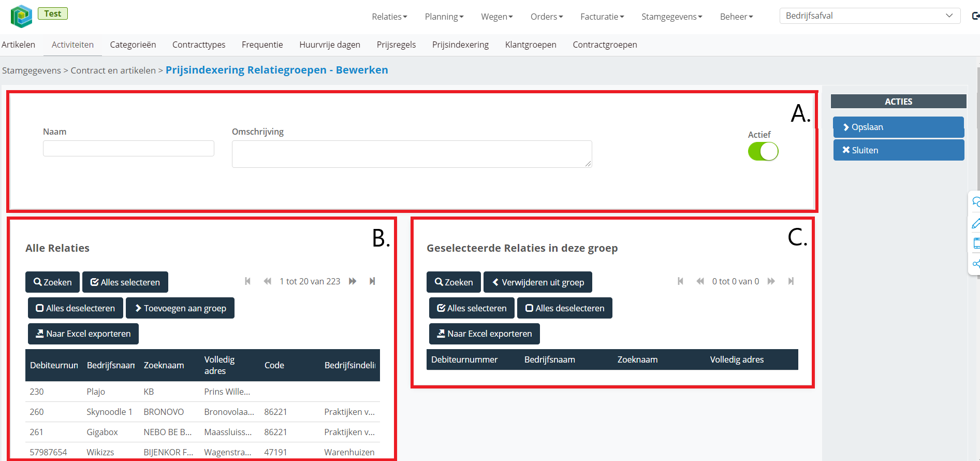
Task: Export Geselecteerde Relaties to Excel
Action: point(485,334)
